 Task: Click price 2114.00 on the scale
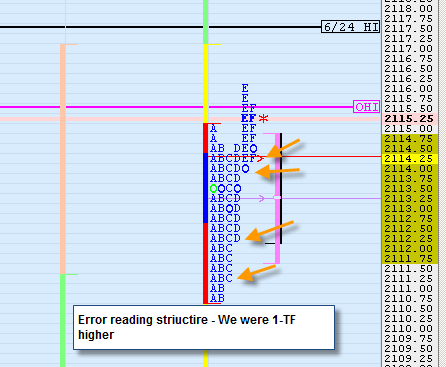409,169
